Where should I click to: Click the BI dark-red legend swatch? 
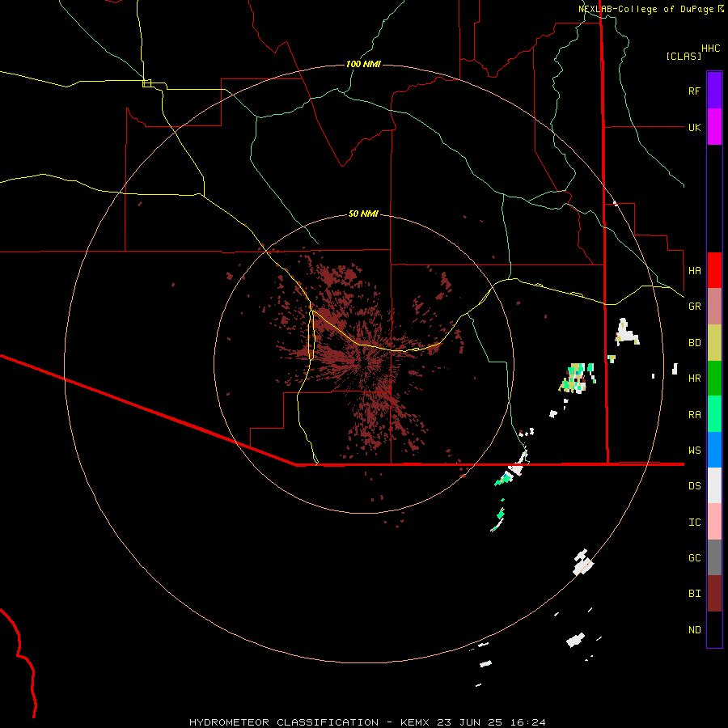714,594
